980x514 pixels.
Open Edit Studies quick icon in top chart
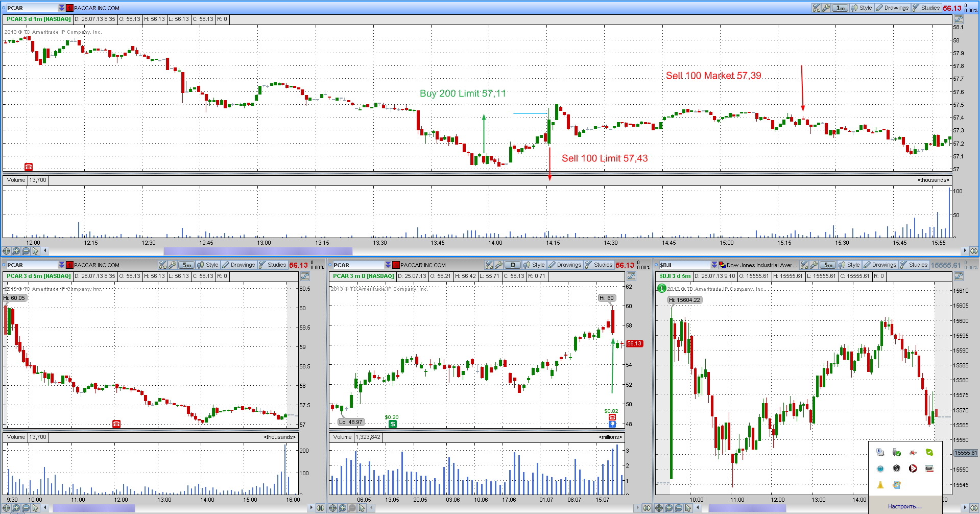[x=816, y=8]
